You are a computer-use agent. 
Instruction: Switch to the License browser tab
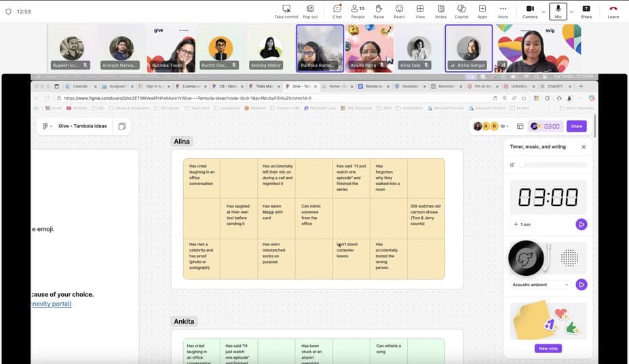click(x=192, y=86)
